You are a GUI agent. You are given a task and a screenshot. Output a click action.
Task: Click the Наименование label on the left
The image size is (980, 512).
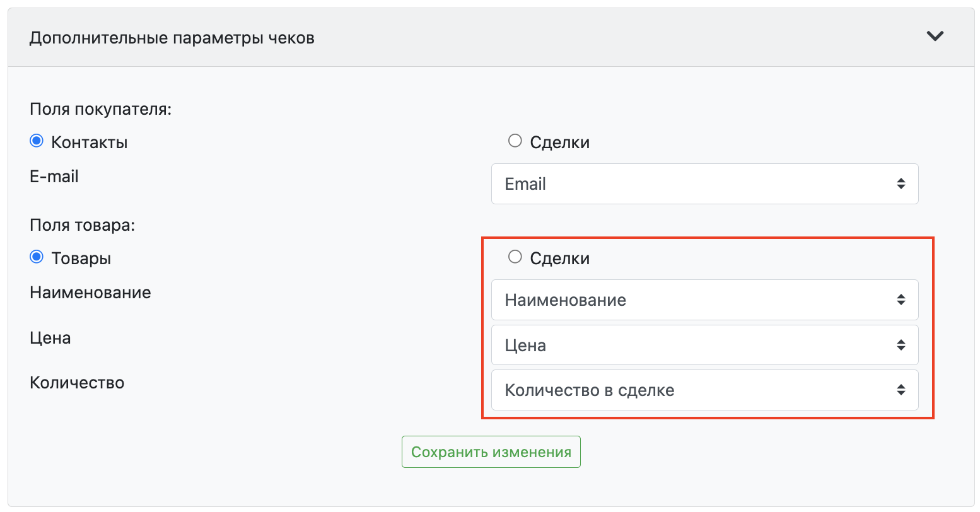tap(90, 293)
